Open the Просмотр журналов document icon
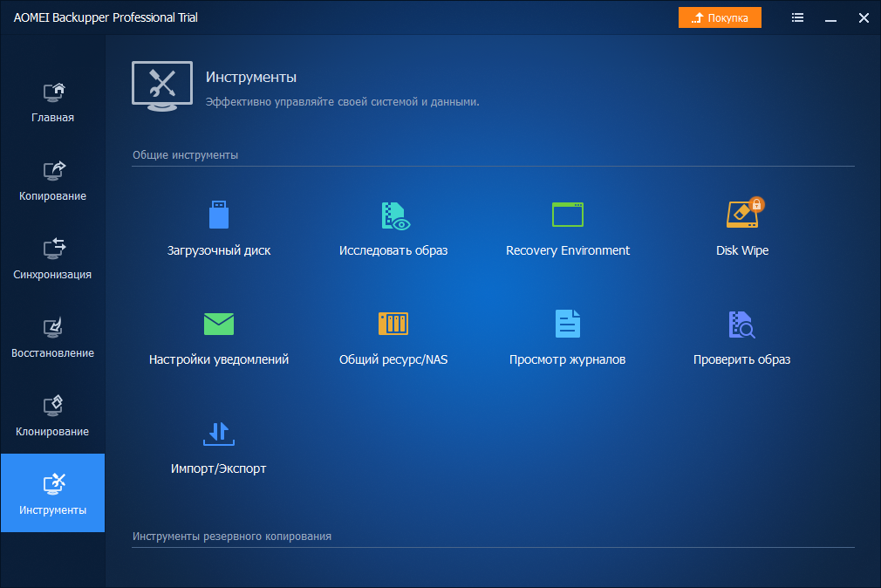 [x=568, y=324]
